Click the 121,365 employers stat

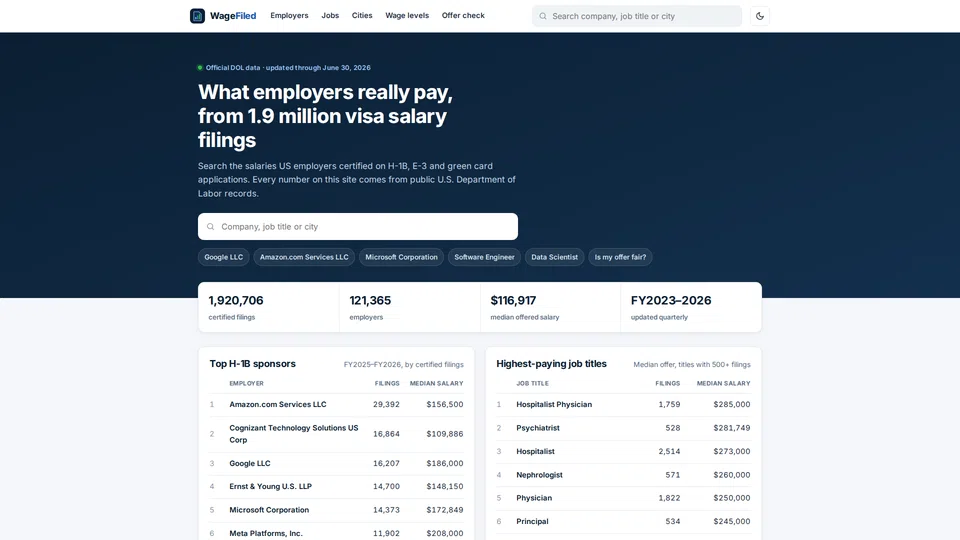410,307
